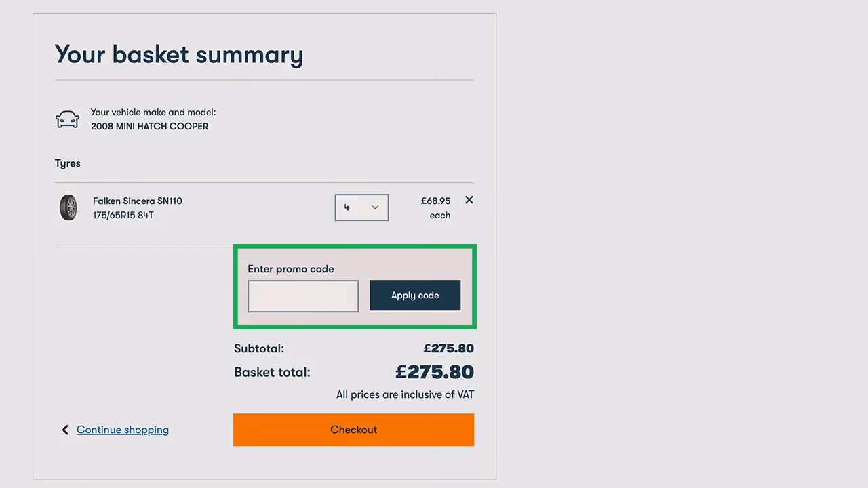This screenshot has height=488, width=868.
Task: Open the Continue shopping link
Action: [122, 429]
